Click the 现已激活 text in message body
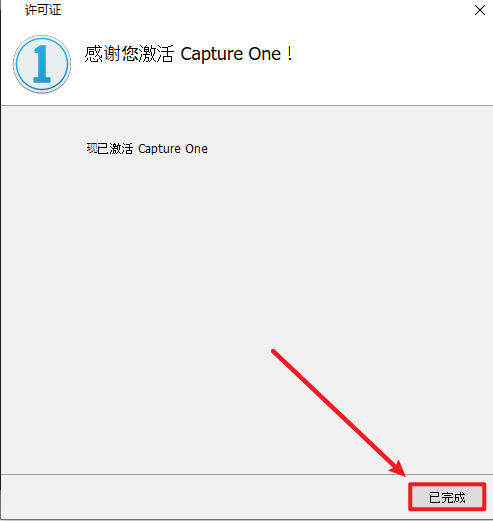 pos(110,149)
